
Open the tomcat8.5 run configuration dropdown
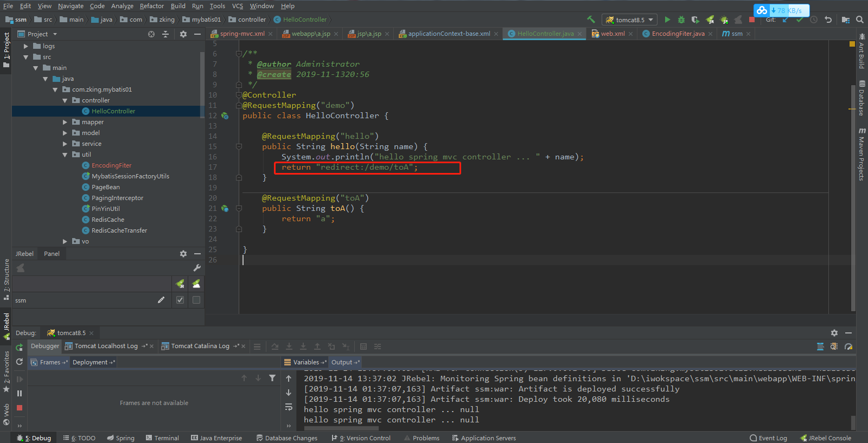(x=629, y=20)
